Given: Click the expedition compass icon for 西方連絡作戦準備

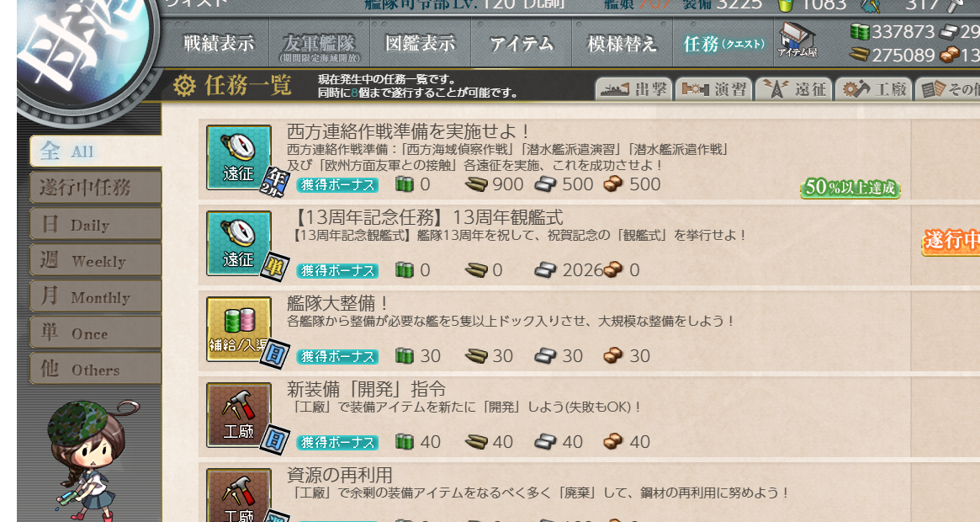Looking at the screenshot, I should 239,157.
